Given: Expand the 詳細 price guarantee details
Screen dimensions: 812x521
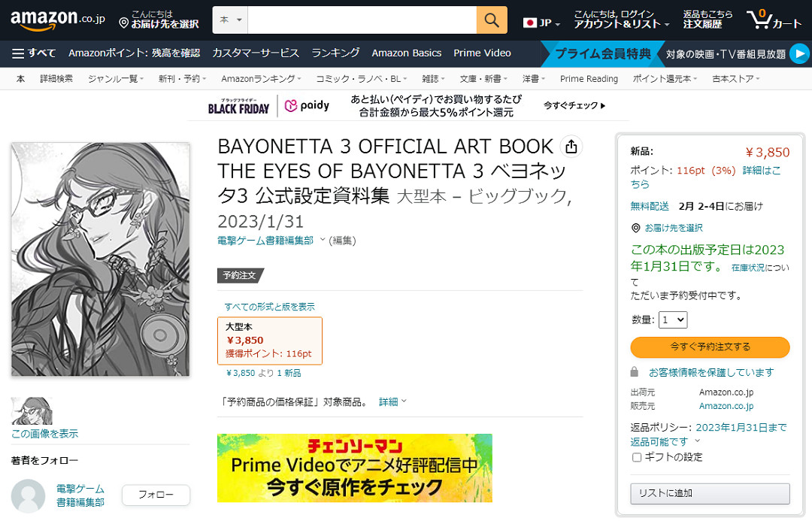Looking at the screenshot, I should click(x=392, y=402).
